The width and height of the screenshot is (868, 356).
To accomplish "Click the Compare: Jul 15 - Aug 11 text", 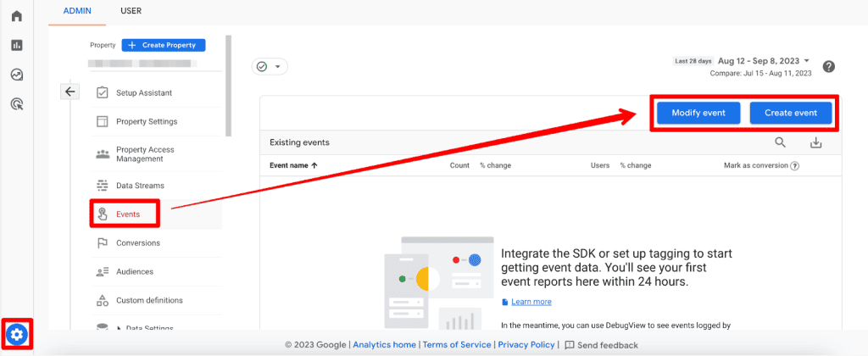I will [x=760, y=73].
